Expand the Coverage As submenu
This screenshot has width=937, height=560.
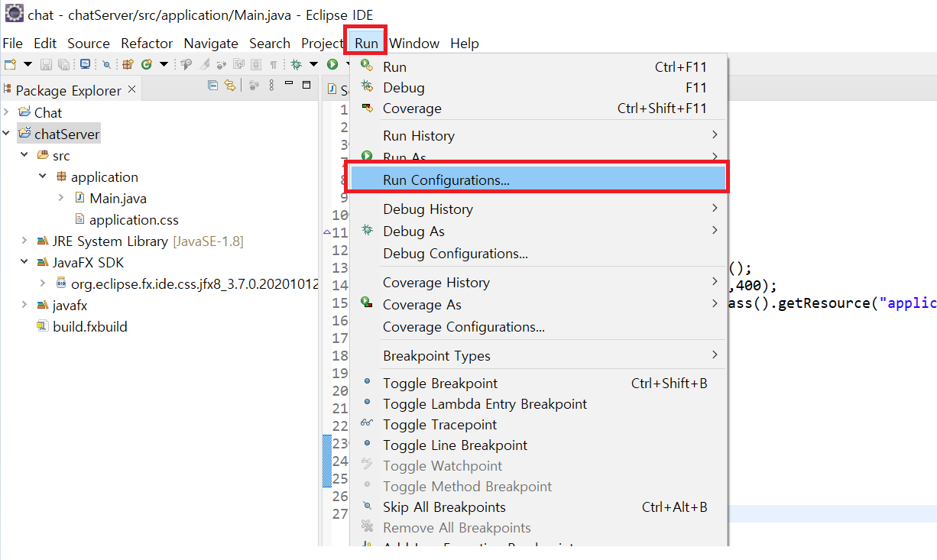tap(539, 305)
